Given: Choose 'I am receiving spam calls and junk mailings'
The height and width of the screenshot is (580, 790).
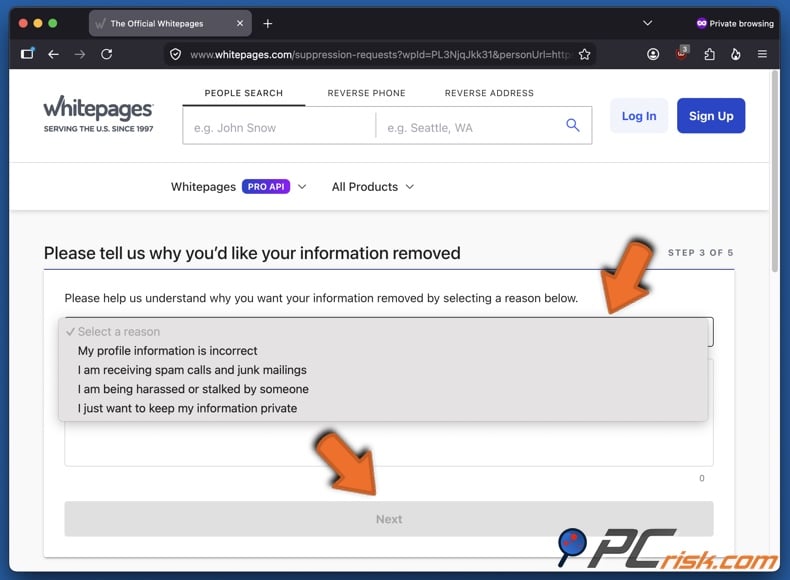Looking at the screenshot, I should pyautogui.click(x=383, y=370).
